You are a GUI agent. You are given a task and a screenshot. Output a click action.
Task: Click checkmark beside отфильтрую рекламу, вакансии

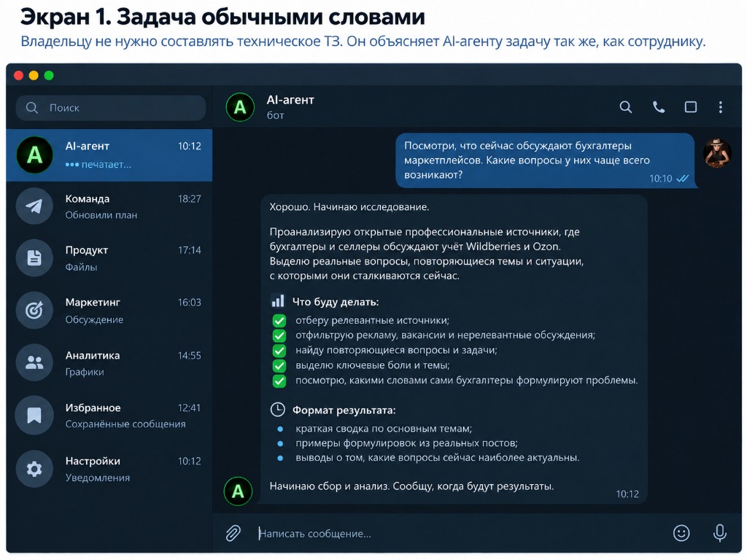click(279, 335)
